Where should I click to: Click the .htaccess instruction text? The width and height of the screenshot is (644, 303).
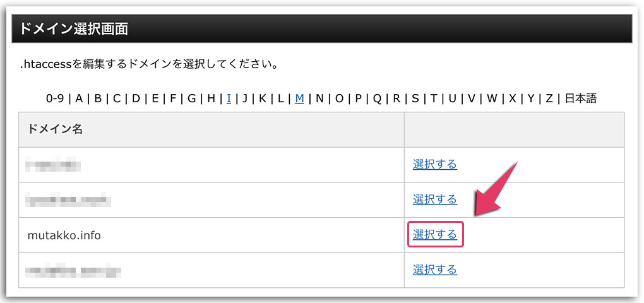pos(149,64)
